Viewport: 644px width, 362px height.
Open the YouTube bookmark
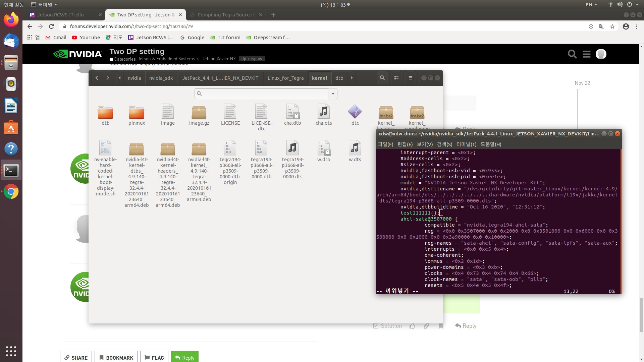coord(86,38)
